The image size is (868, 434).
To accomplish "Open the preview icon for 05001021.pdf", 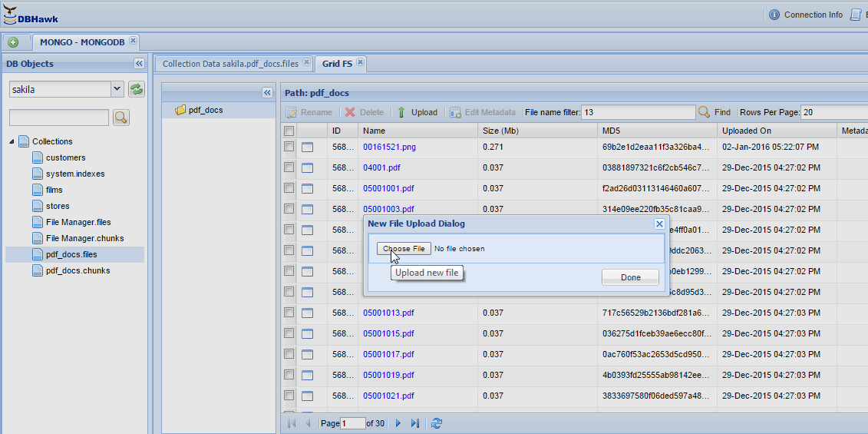I will 307,396.
